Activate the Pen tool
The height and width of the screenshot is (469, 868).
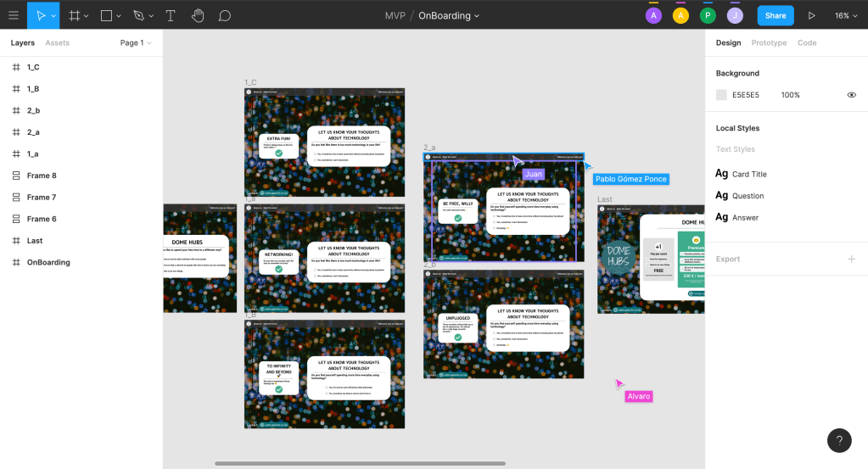click(x=138, y=15)
